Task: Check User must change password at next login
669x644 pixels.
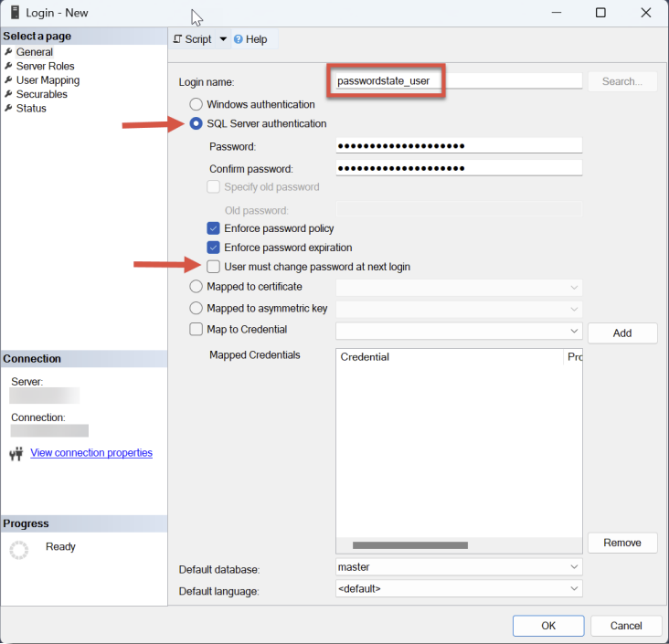Action: [x=213, y=267]
